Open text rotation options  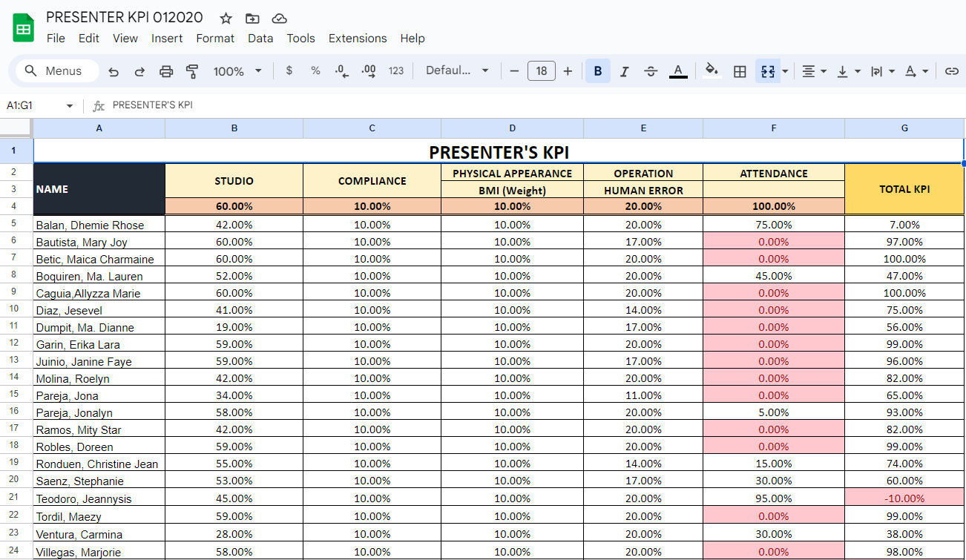[x=916, y=71]
